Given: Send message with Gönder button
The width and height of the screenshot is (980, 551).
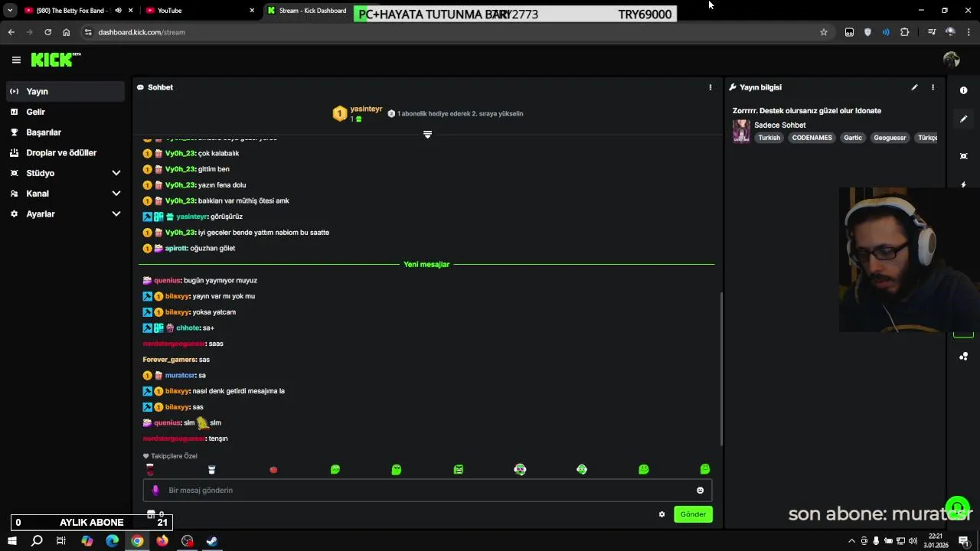Looking at the screenshot, I should pyautogui.click(x=693, y=514).
